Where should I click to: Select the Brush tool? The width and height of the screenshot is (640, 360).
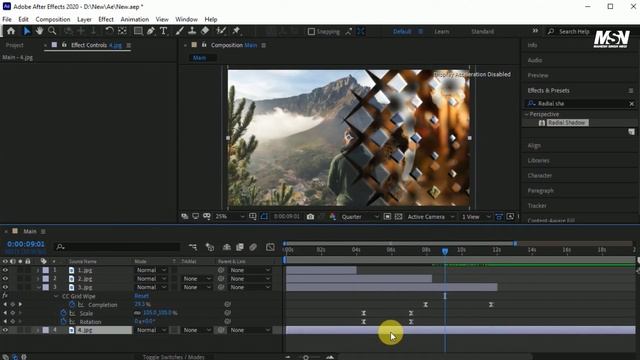(x=179, y=31)
